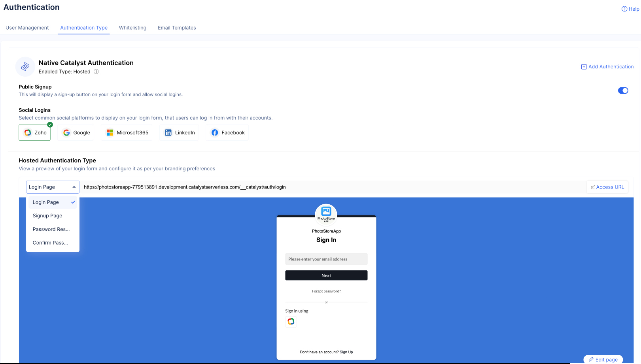Click the email address input field
This screenshot has height=364, width=641.
(326, 259)
